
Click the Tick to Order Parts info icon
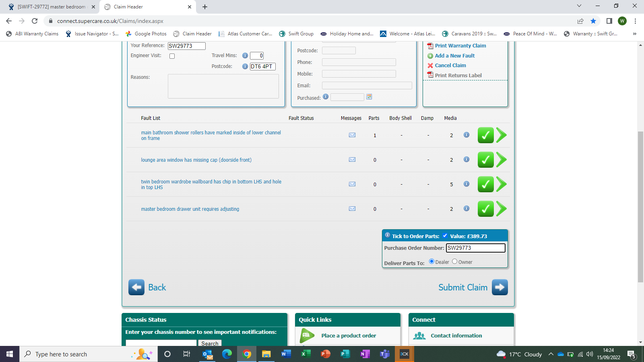pyautogui.click(x=388, y=235)
